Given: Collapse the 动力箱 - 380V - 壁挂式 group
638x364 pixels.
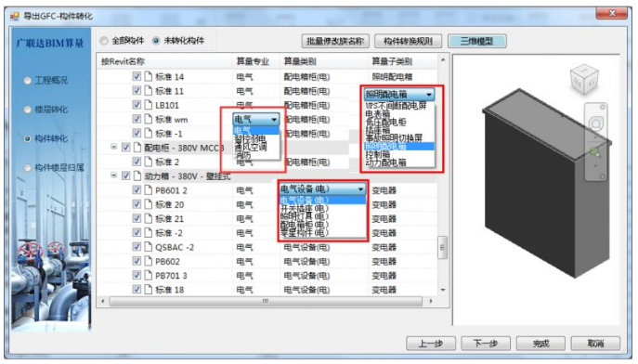Looking at the screenshot, I should [114, 175].
